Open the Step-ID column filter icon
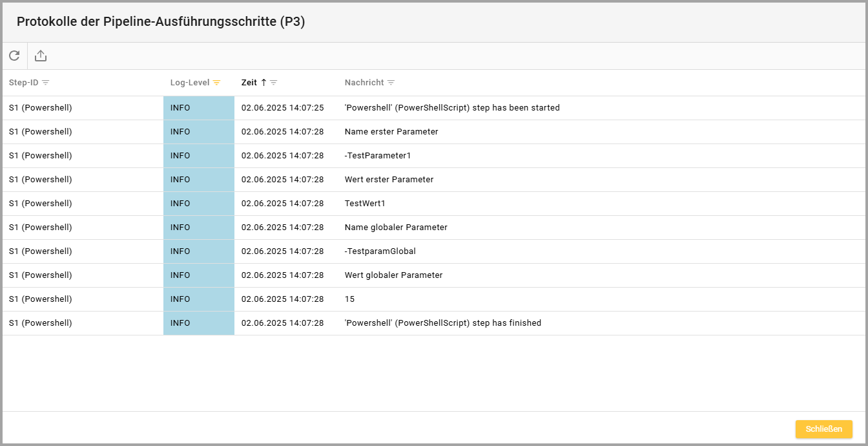 tap(46, 83)
